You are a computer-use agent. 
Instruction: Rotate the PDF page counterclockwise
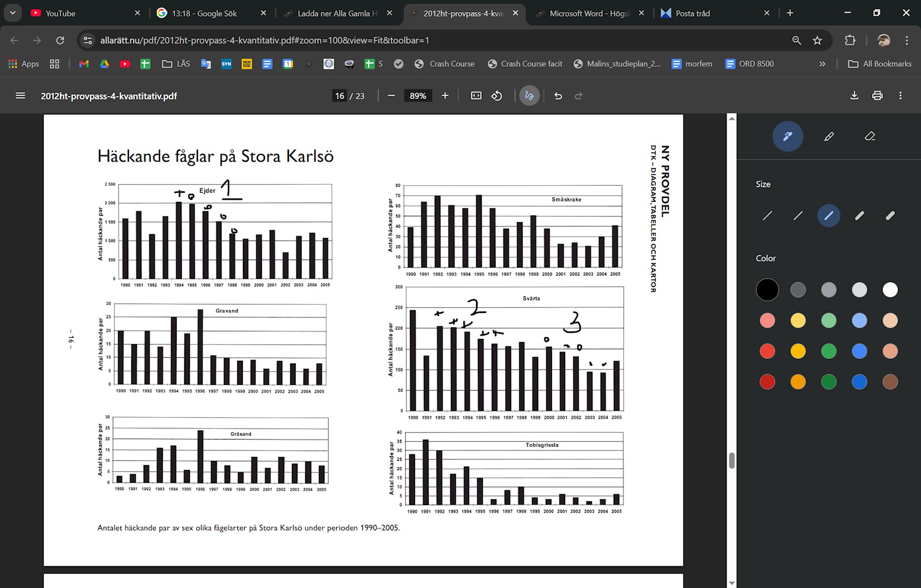(x=497, y=96)
